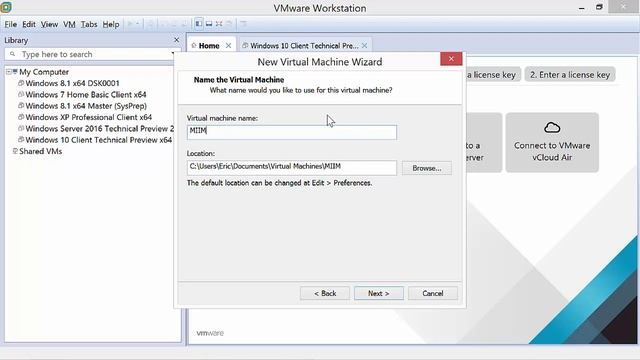
Task: Open the Help menu
Action: tap(111, 24)
